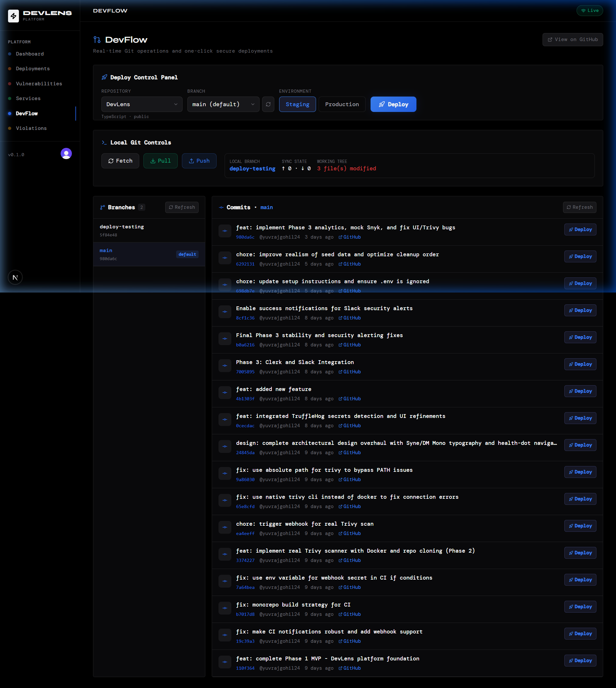
Task: Open the Vulnerabilities page
Action: [39, 84]
